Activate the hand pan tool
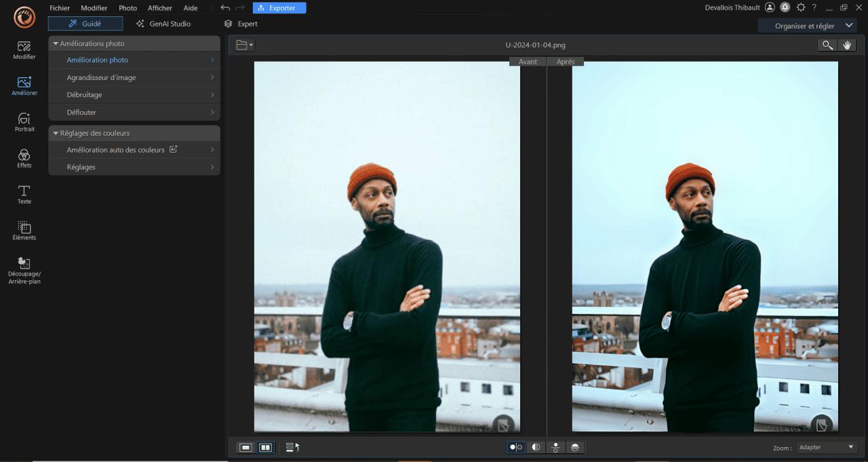868x462 pixels. click(846, 45)
